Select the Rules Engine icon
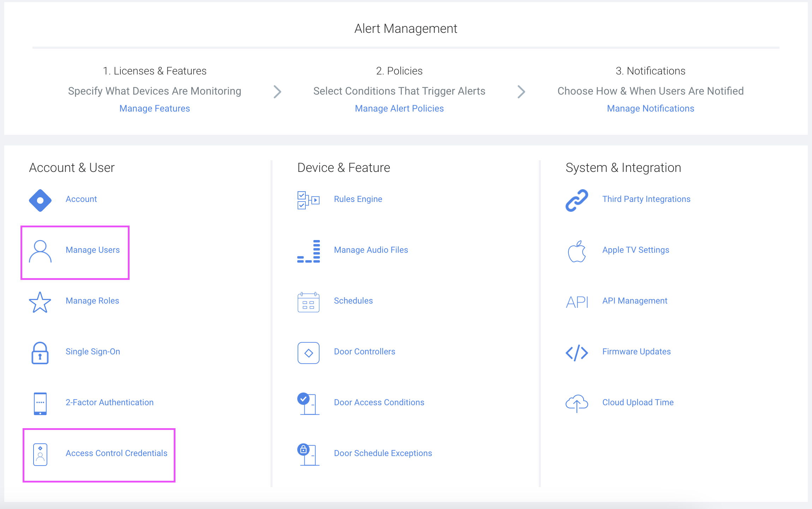This screenshot has width=812, height=509. pos(308,200)
